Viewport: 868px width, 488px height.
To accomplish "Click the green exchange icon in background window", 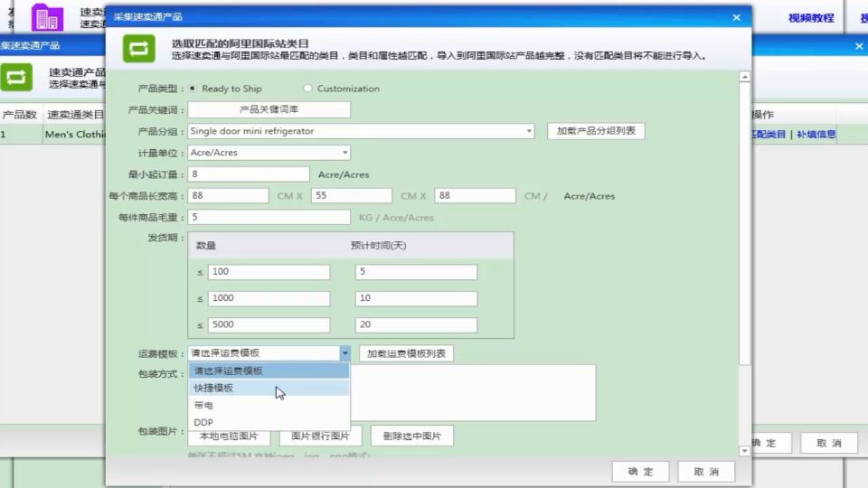I will pyautogui.click(x=16, y=77).
